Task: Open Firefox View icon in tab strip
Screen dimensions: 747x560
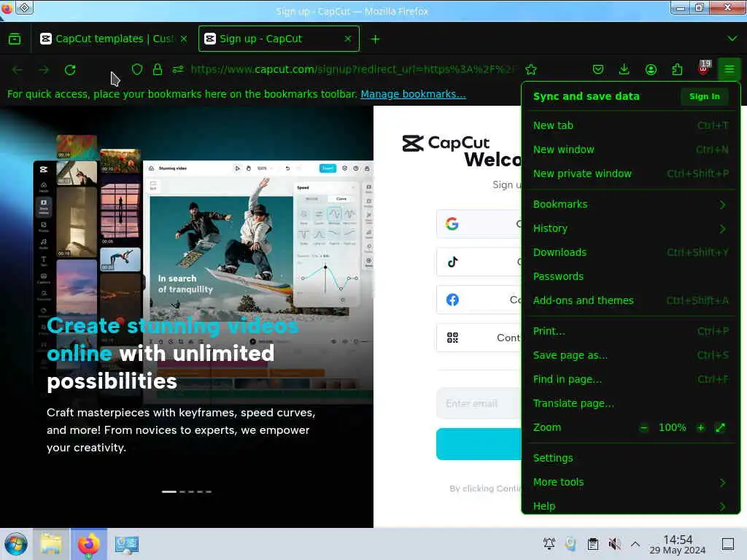Action: [x=15, y=39]
